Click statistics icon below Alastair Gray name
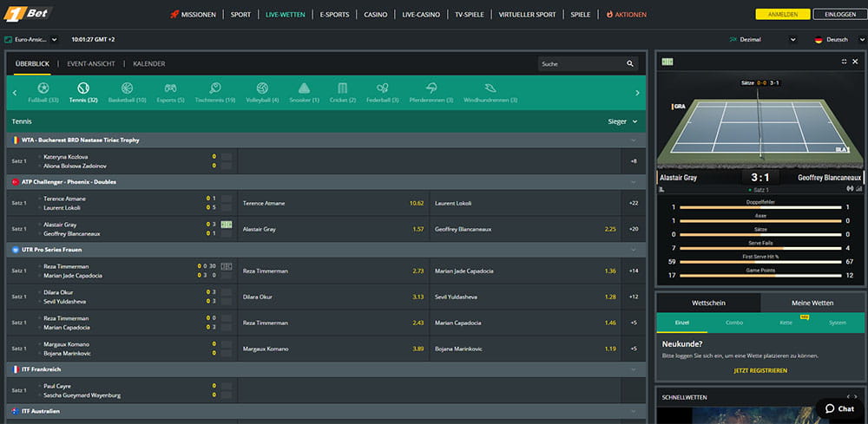 [661, 189]
